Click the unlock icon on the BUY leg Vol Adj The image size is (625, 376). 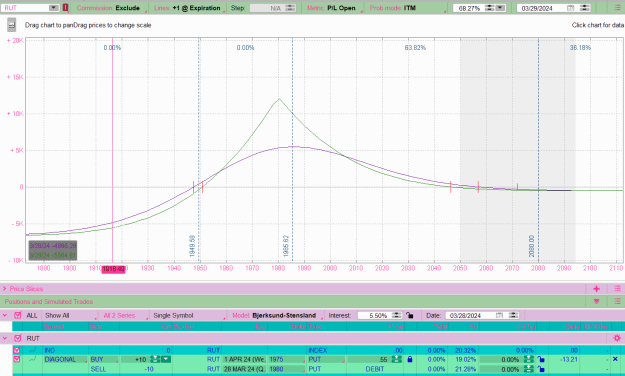coord(540,359)
